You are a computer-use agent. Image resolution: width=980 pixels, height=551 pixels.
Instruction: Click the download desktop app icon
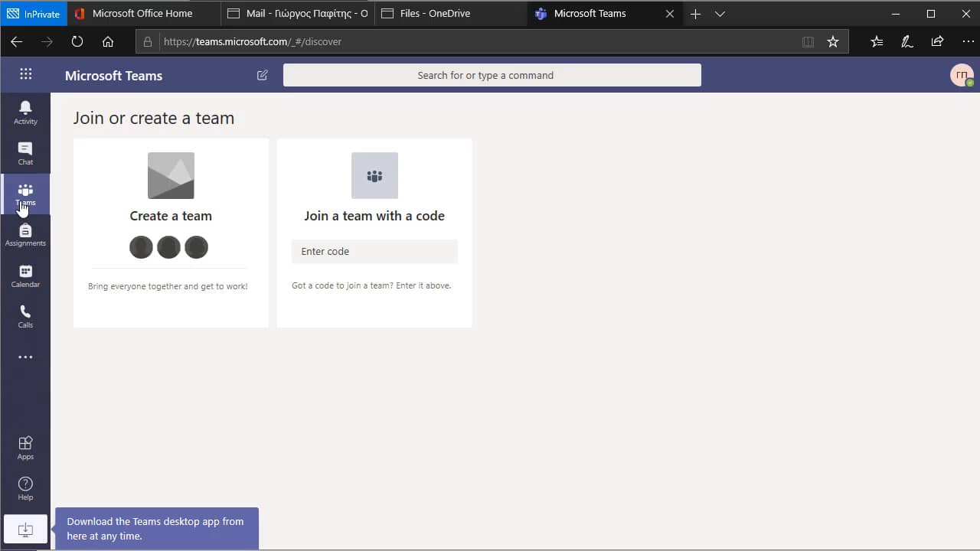pos(25,529)
